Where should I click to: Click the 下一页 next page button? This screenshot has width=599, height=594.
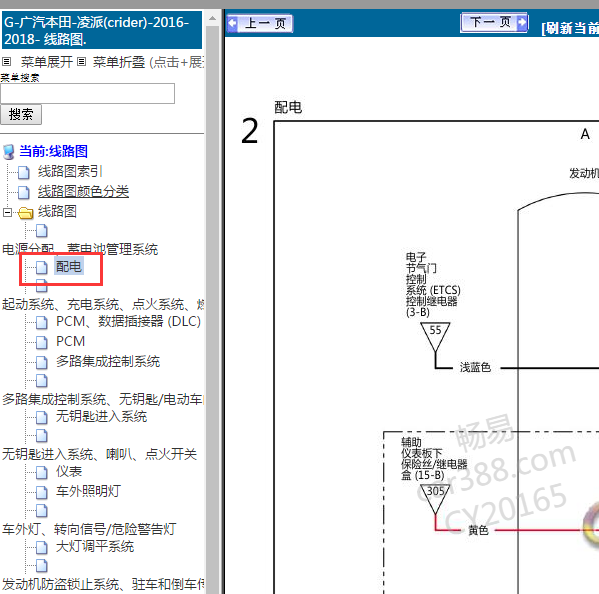494,23
